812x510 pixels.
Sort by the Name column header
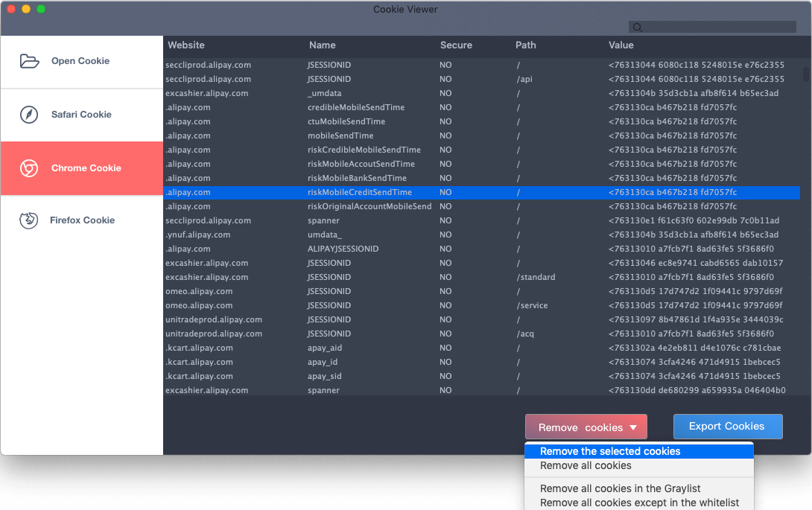pos(322,45)
